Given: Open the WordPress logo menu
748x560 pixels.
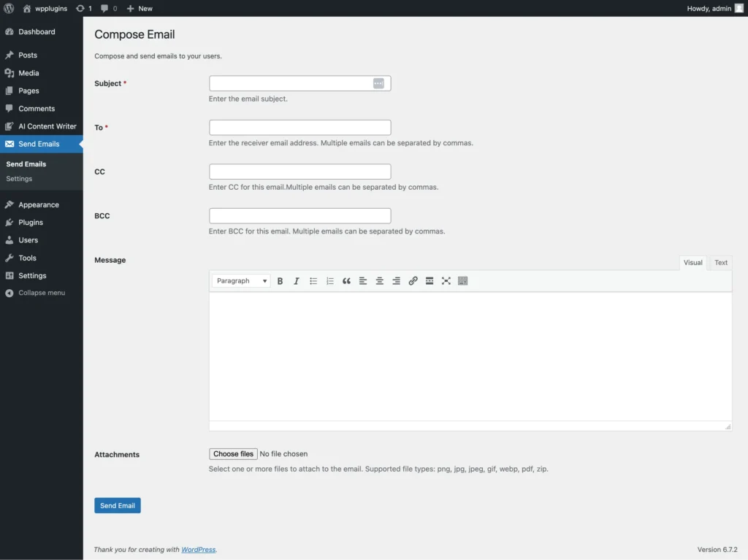Looking at the screenshot, I should [7, 8].
